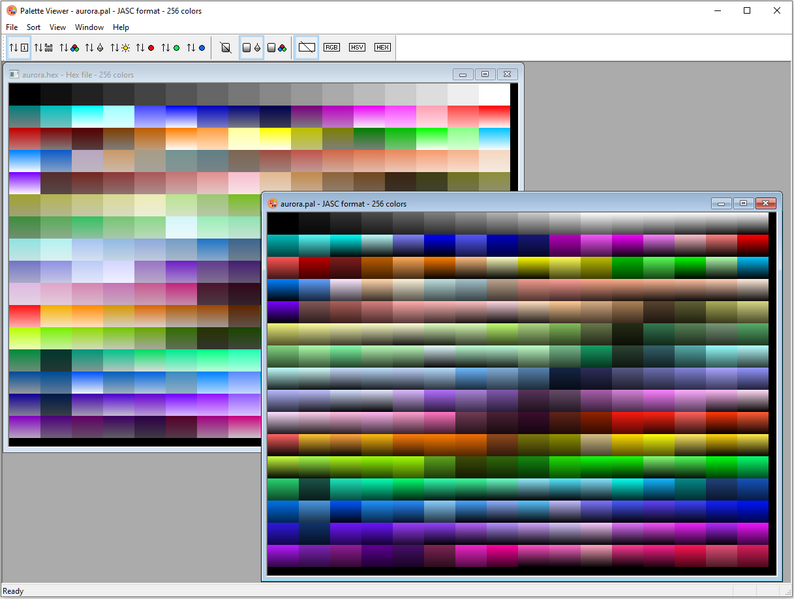
Task: Select the yellow swatch in aurora.hex third row
Action: click(275, 138)
